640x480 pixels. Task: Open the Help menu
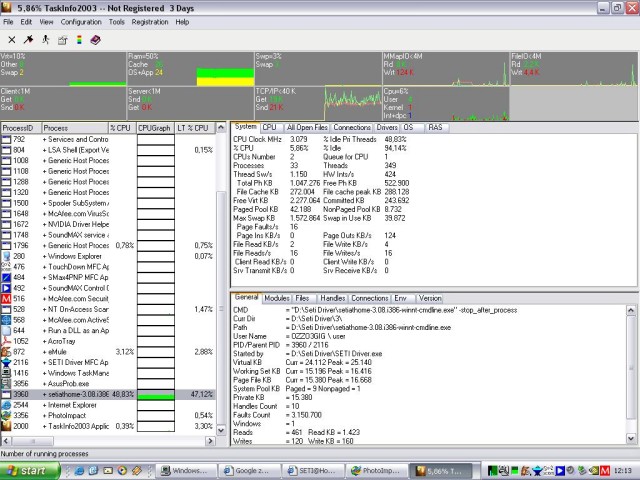click(x=182, y=22)
